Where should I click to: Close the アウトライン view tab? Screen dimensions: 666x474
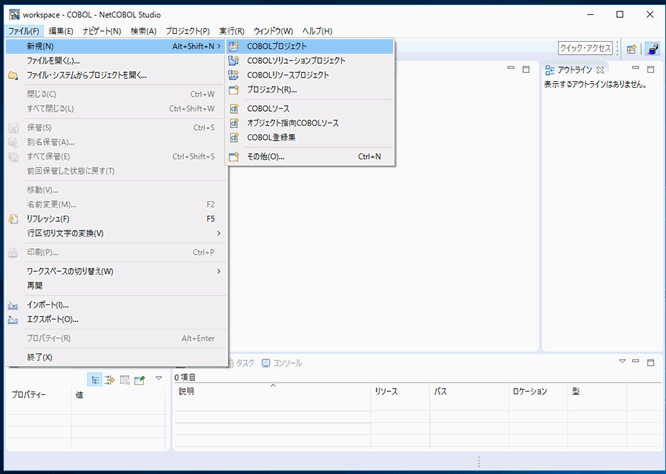(600, 70)
